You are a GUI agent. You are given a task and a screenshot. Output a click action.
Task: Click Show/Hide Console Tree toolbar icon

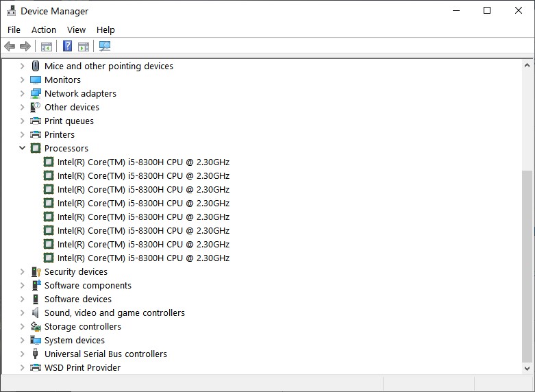pyautogui.click(x=47, y=47)
